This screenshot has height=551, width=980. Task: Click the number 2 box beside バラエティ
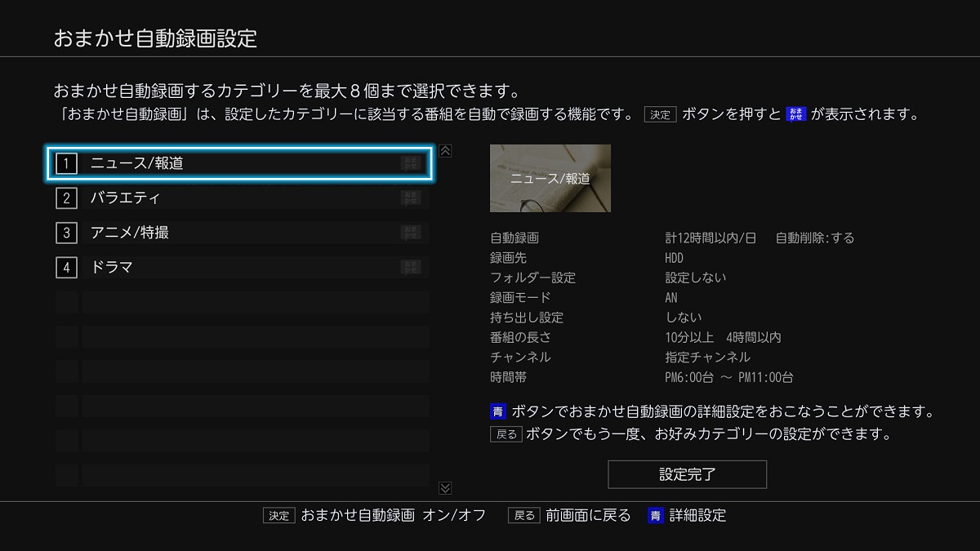66,198
